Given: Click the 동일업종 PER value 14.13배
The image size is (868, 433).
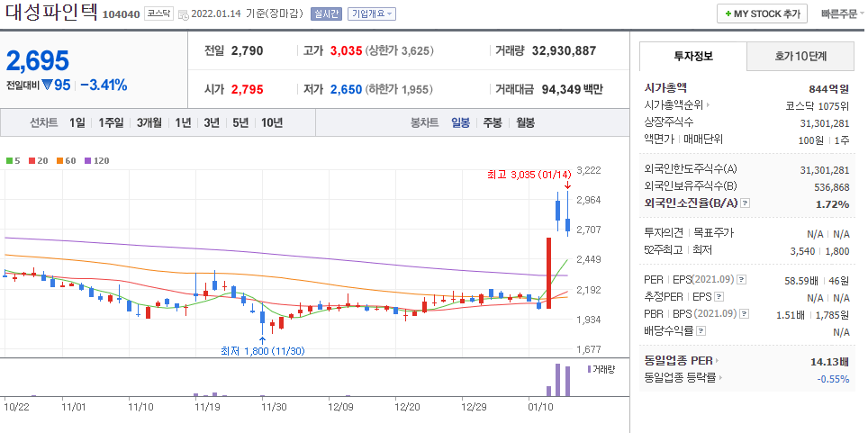Looking at the screenshot, I should click(x=829, y=363).
